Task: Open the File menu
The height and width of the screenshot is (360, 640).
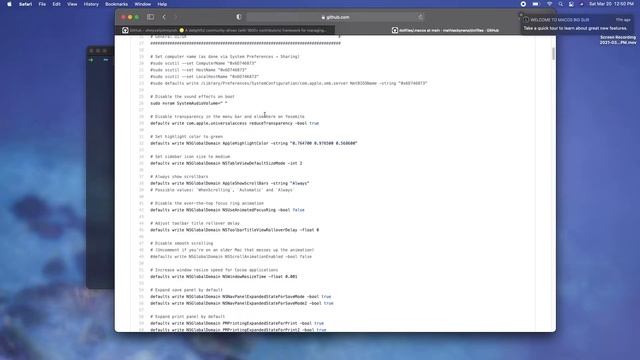Action: coord(42,4)
